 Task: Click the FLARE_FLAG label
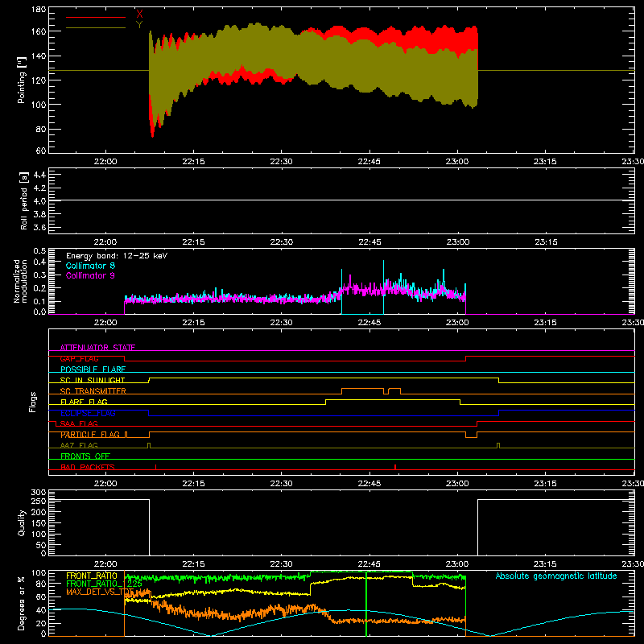coord(84,402)
